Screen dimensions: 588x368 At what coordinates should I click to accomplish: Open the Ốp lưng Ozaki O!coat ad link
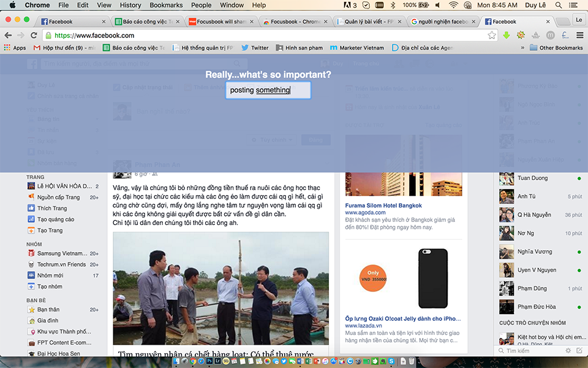click(x=403, y=318)
